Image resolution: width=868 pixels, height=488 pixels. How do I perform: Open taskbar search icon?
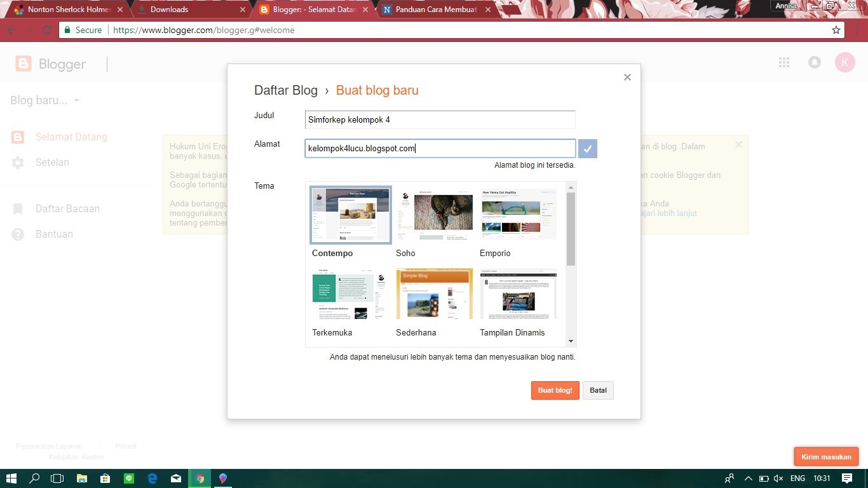34,478
